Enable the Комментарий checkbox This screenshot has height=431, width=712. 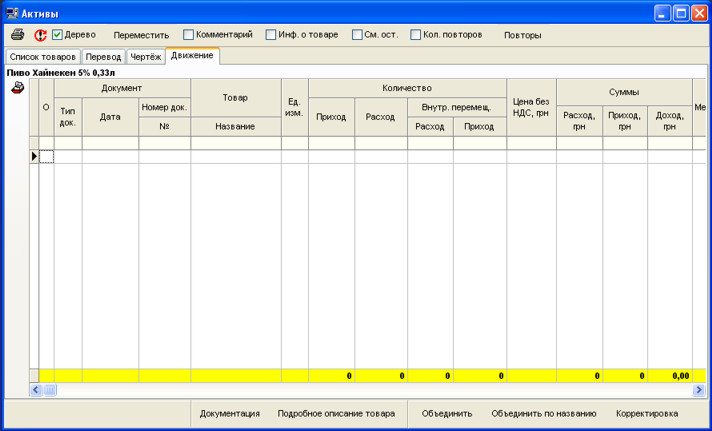189,35
